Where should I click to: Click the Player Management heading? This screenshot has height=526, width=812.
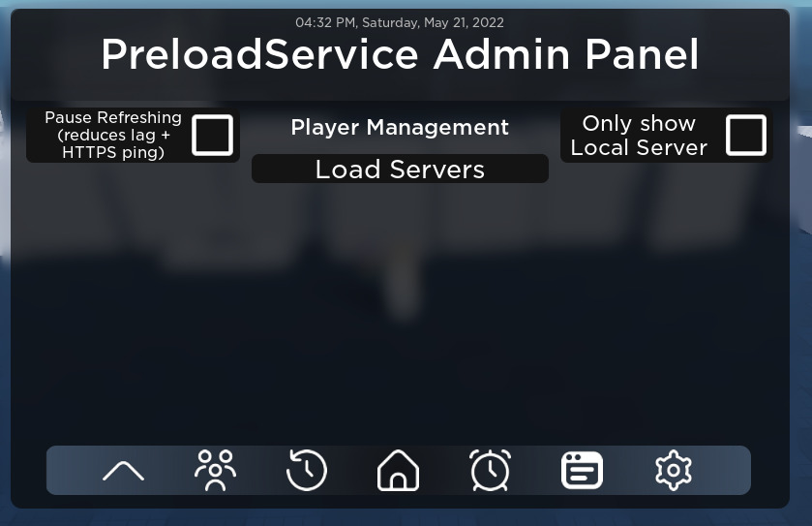click(x=400, y=127)
